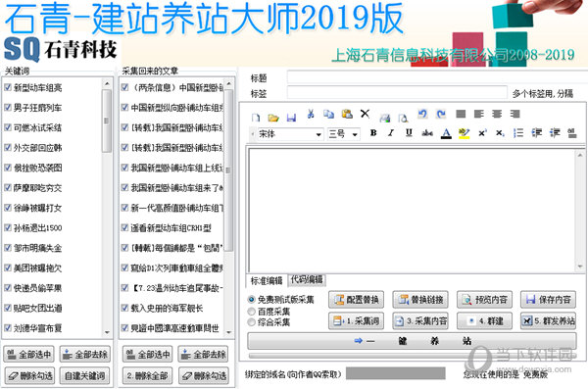The image size is (588, 389).
Task: Click 4.群建 button
Action: pyautogui.click(x=484, y=321)
